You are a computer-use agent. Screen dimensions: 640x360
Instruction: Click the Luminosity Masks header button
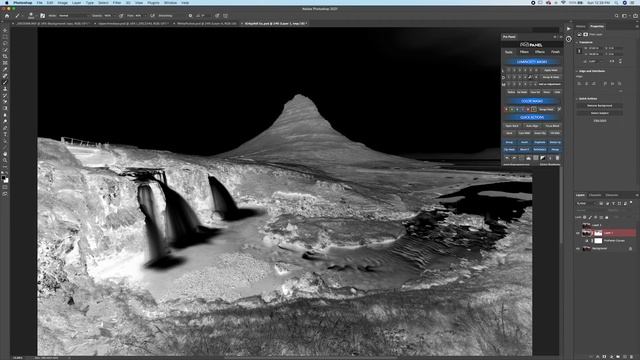coord(532,62)
